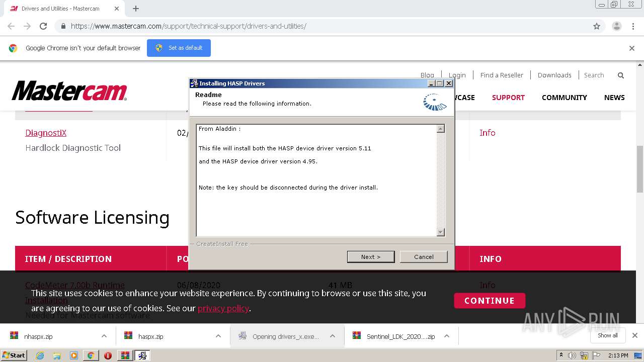Open the volume control in the system tray

(x=572, y=355)
